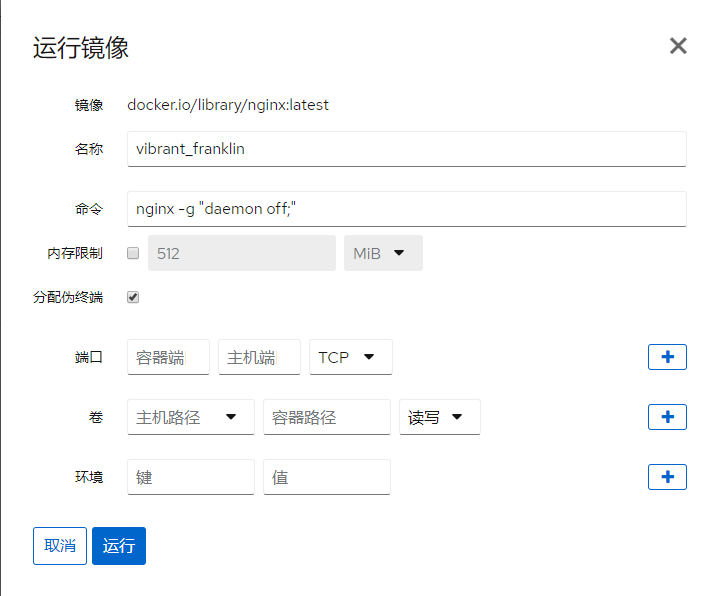Click plus icon to add port mapping
716x596 pixels.
tap(667, 357)
